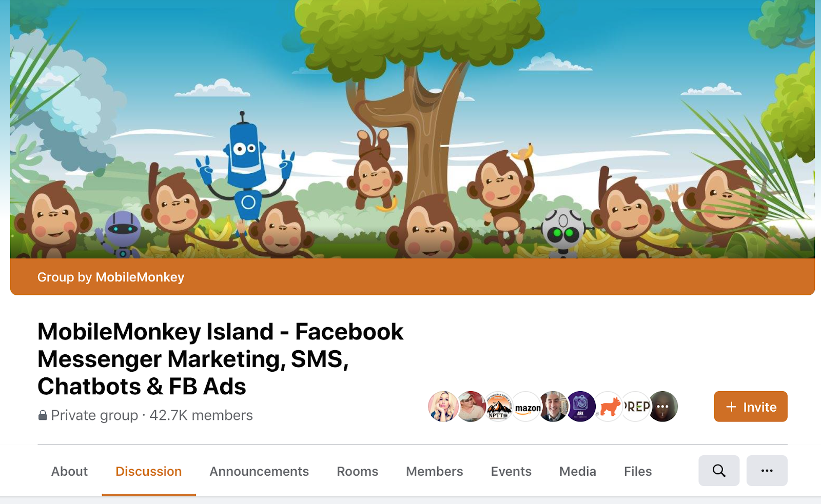
Task: Click the PREP logo member avatar
Action: (636, 407)
